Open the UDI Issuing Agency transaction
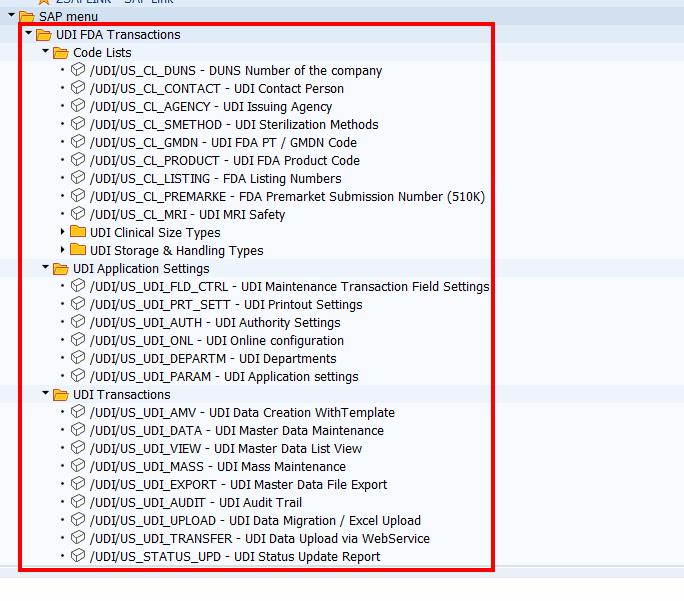 click(211, 106)
